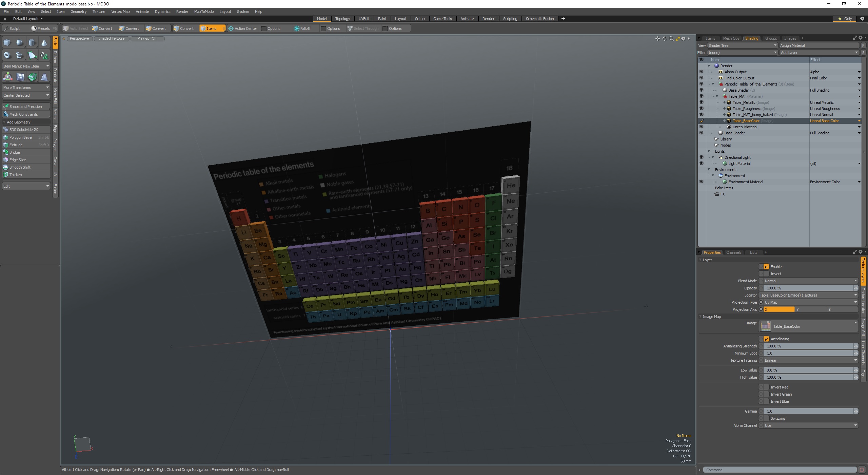Switch to the UVEdit layout tab
The width and height of the screenshot is (868, 475).
click(x=364, y=19)
